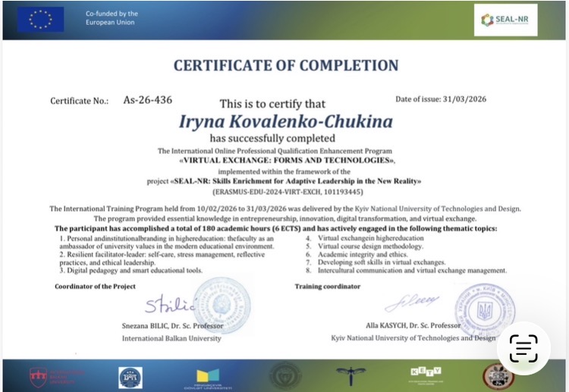
Task: Click the name 'Iryna Kovalenko-Chukina'
Action: pyautogui.click(x=286, y=121)
